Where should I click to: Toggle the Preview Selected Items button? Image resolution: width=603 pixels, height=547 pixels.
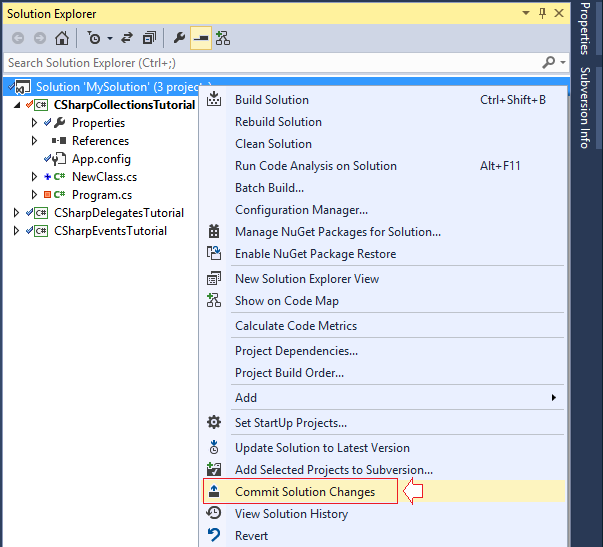click(201, 38)
